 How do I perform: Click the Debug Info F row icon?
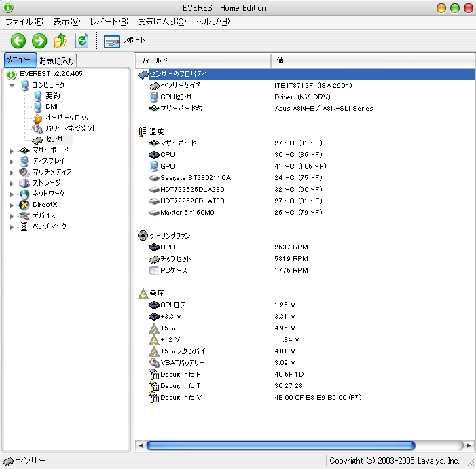[x=154, y=375]
